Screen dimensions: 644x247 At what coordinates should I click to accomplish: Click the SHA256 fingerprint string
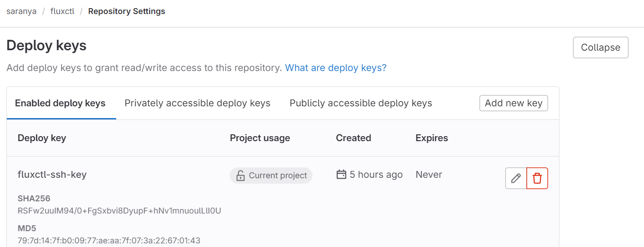pyautogui.click(x=119, y=211)
